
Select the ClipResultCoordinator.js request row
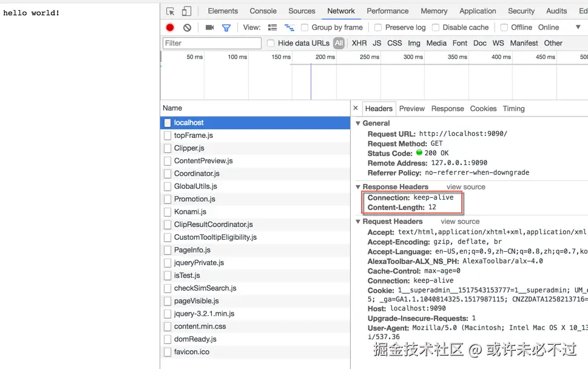tap(255, 225)
